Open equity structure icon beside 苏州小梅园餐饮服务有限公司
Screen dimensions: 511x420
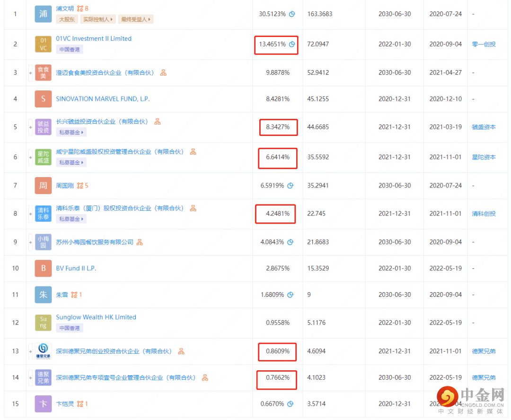coord(140,242)
